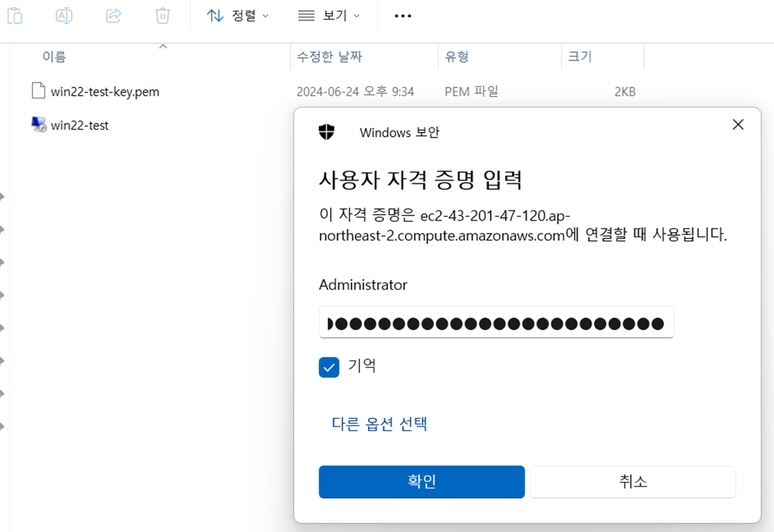This screenshot has width=774, height=532.
Task: Click the win22-test-key.pem file icon
Action: coord(39,91)
